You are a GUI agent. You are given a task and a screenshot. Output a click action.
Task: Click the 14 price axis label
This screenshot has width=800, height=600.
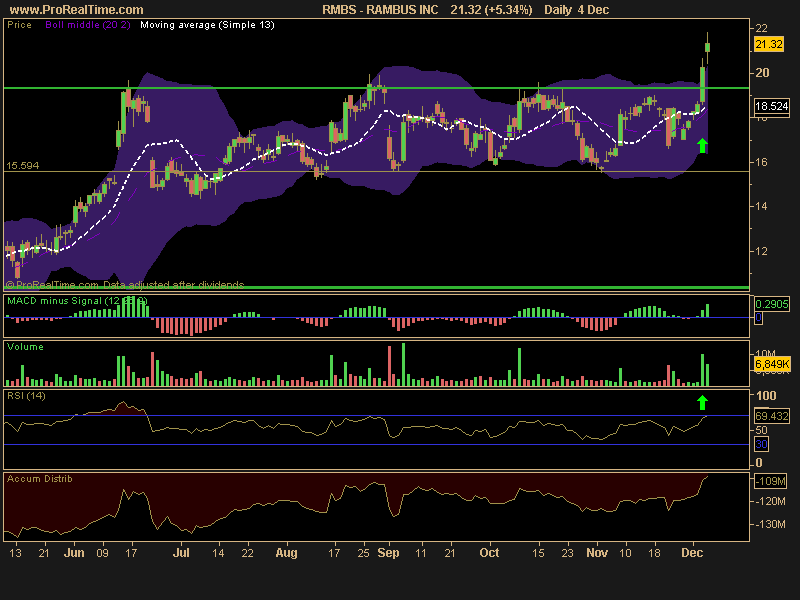click(x=762, y=207)
